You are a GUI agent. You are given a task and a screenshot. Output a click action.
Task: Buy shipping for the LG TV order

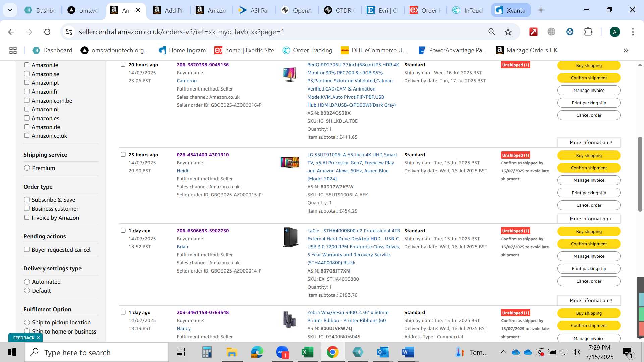[x=589, y=156]
